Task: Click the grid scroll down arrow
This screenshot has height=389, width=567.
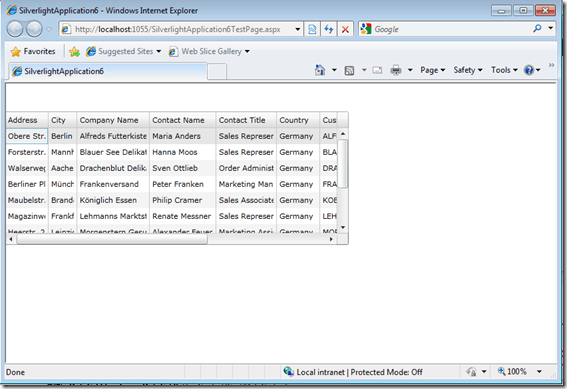Action: (x=343, y=228)
